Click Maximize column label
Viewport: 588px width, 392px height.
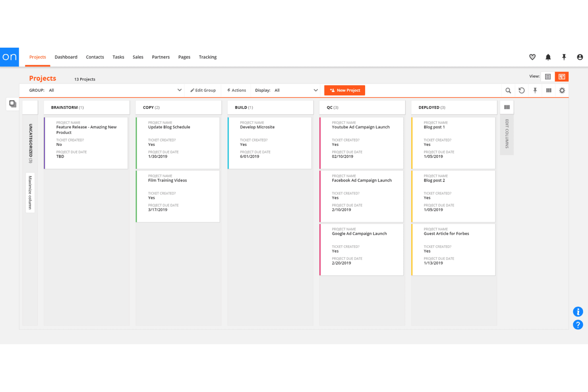(30, 193)
